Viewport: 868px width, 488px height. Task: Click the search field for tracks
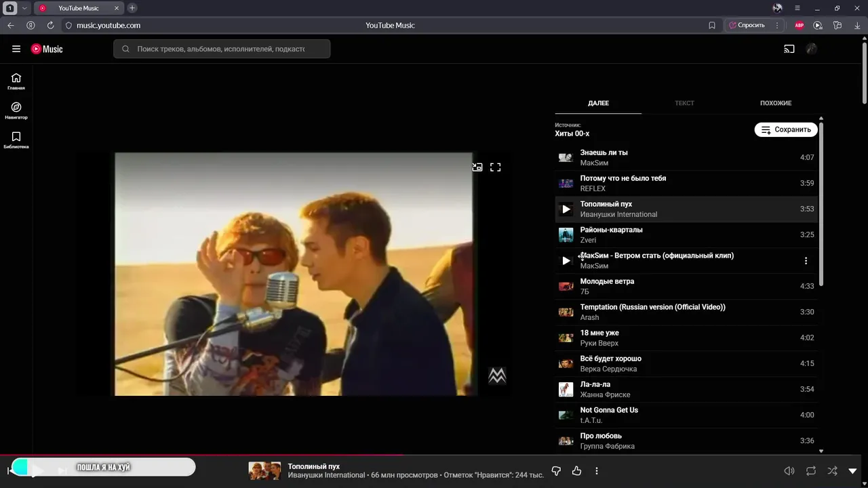pyautogui.click(x=222, y=49)
